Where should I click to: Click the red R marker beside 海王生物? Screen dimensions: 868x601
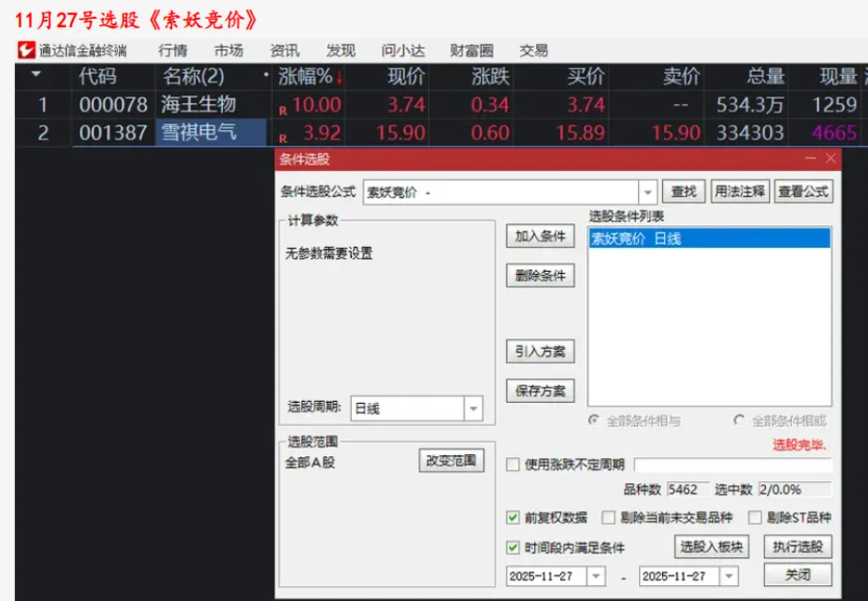point(283,109)
